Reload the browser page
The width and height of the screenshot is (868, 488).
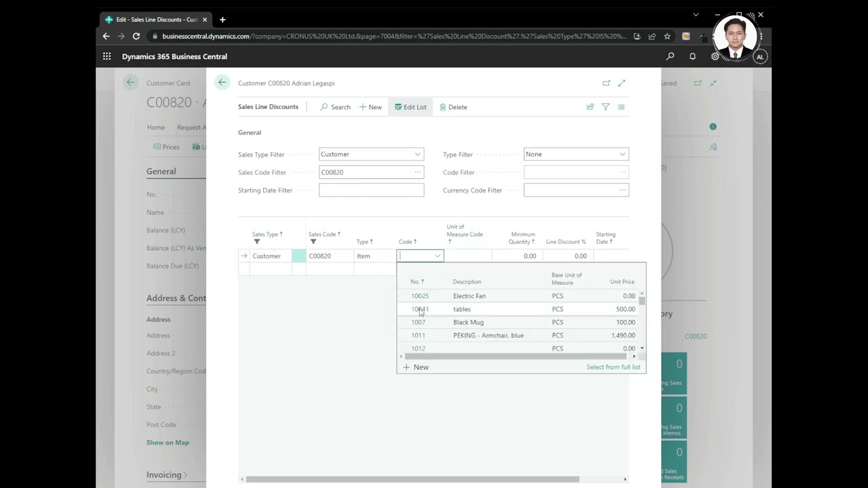coord(136,36)
